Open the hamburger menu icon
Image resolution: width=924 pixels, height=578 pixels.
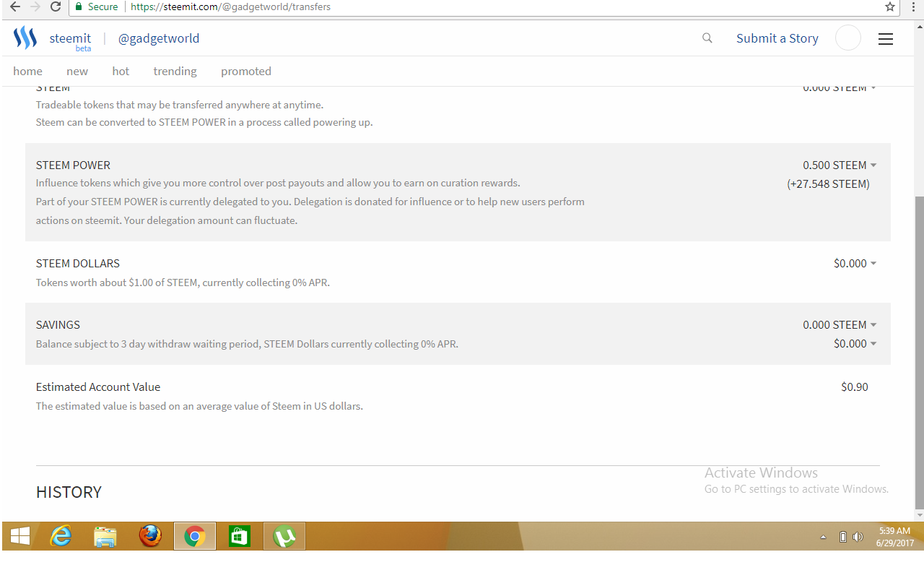pos(886,39)
